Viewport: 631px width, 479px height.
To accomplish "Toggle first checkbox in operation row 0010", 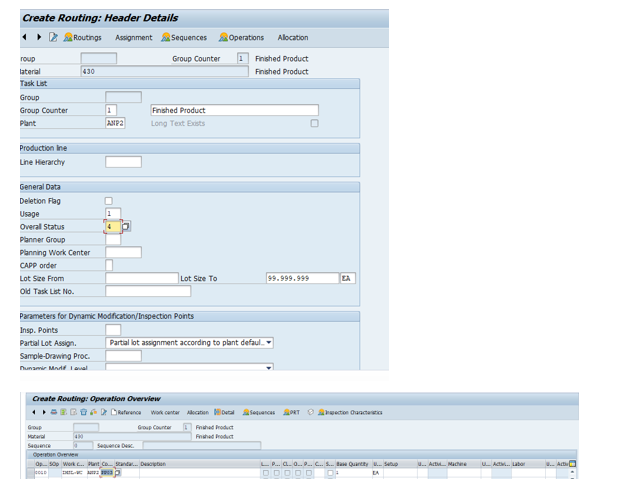I will click(266, 473).
